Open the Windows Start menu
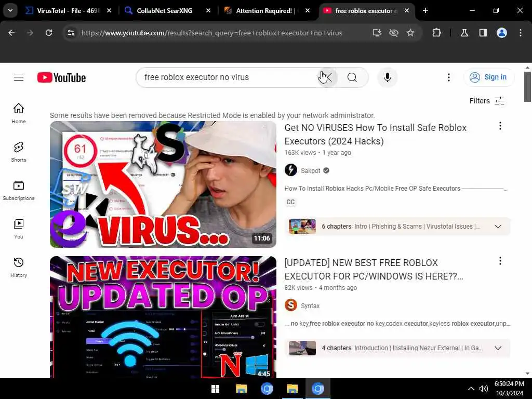532x399 pixels. [215, 389]
